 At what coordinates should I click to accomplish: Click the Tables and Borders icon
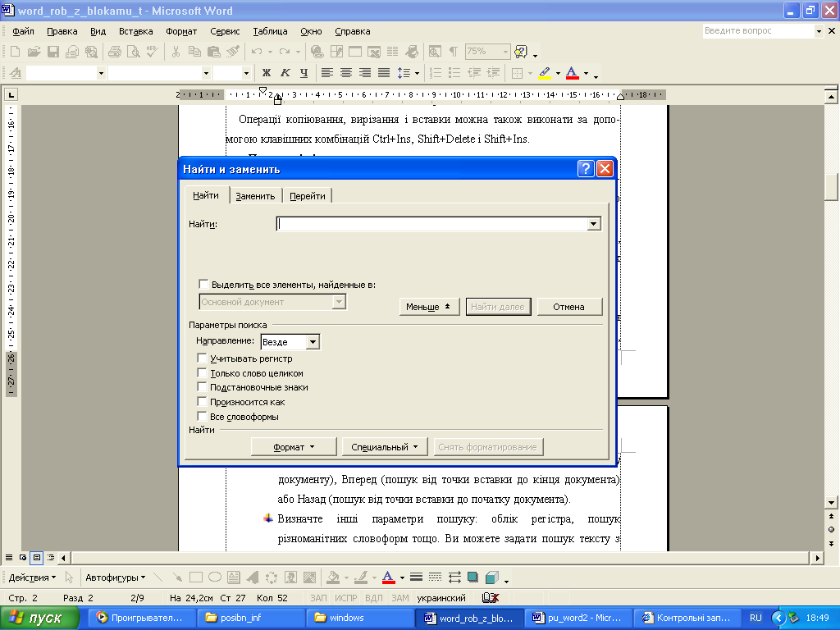(x=336, y=52)
